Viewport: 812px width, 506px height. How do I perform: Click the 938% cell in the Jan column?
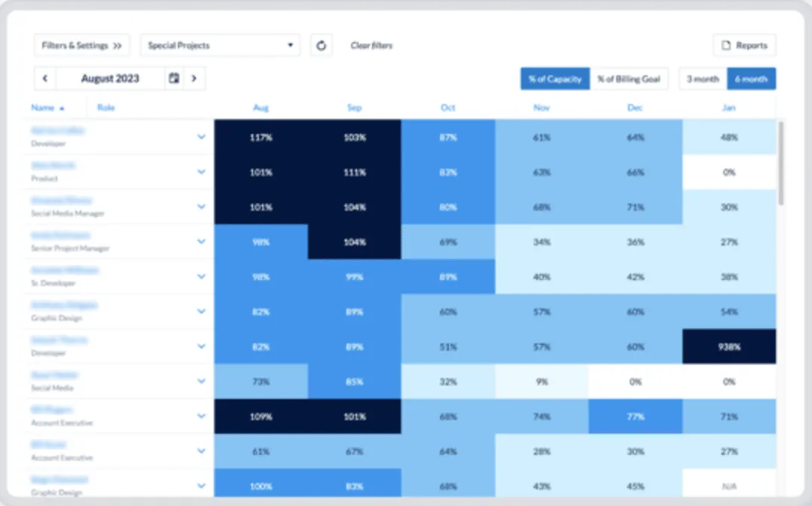click(x=728, y=346)
